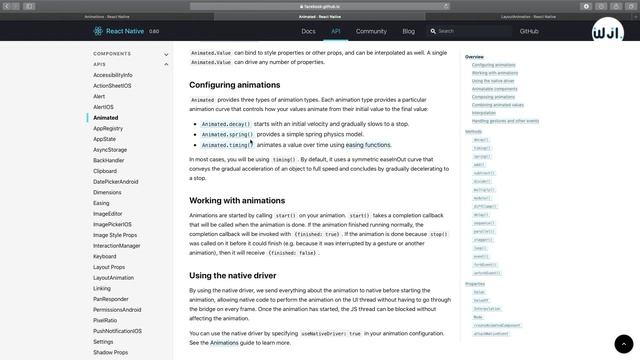Open AccessibilityInfo in the sidebar
Viewport: 640px width, 360px height.
click(113, 75)
